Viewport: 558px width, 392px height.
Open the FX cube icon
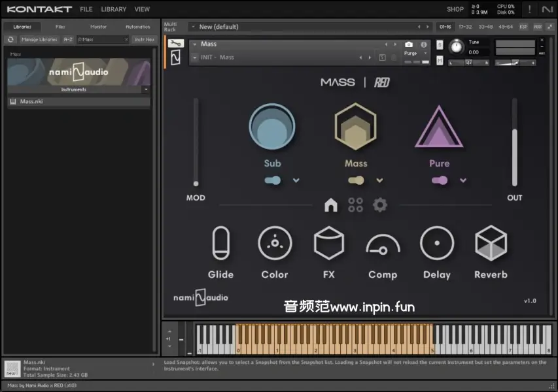pyautogui.click(x=328, y=244)
